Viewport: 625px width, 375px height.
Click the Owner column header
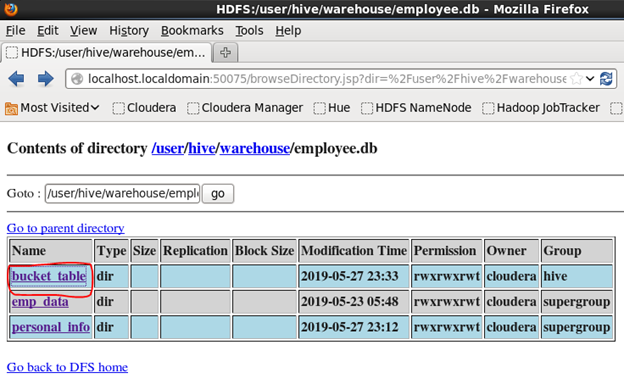tap(511, 251)
